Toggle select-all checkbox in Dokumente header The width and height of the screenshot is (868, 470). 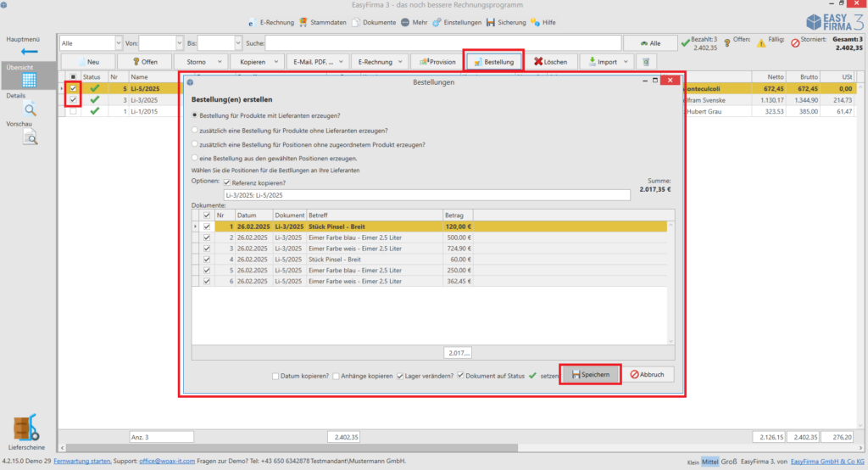207,215
